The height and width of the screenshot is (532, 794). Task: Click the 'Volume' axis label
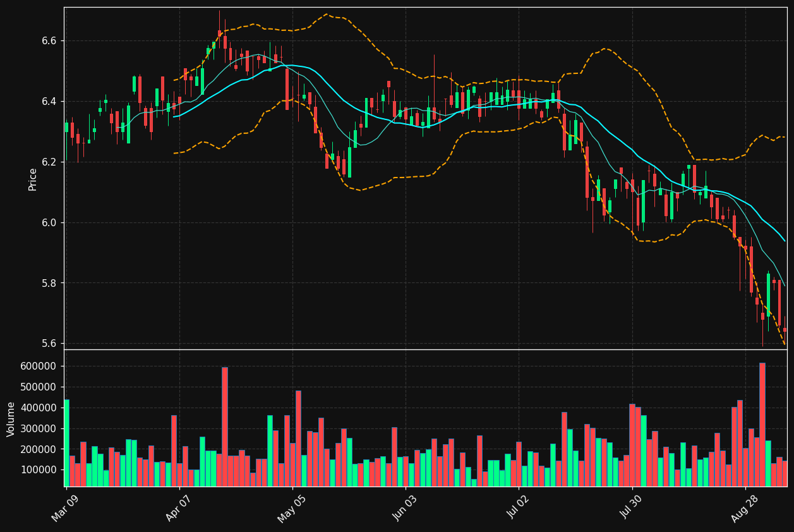tap(11, 419)
